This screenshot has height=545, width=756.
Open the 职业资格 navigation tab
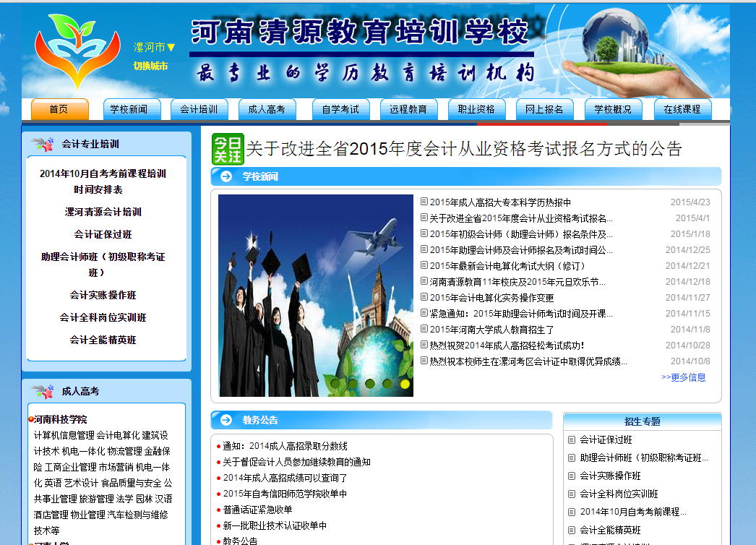[477, 109]
